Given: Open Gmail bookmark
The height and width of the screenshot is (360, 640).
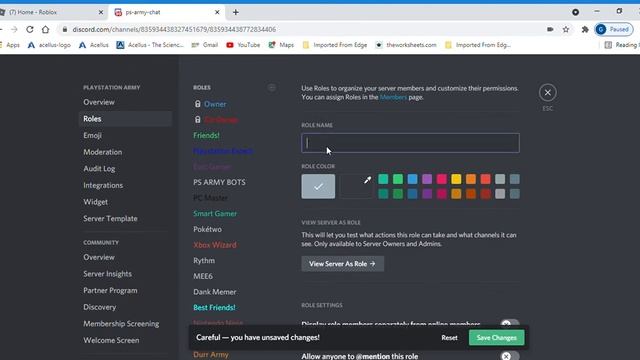Looking at the screenshot, I should (x=205, y=45).
